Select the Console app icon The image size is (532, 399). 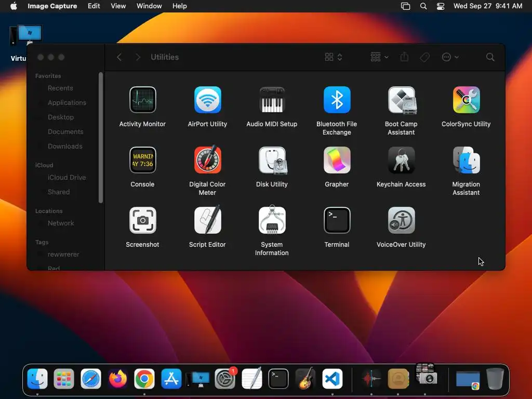pos(142,160)
